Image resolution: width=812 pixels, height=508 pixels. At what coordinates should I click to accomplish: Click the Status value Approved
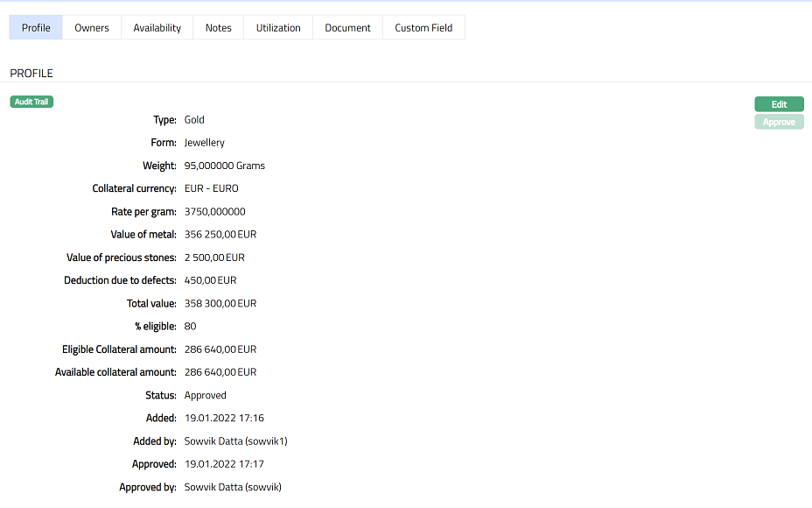(x=205, y=395)
